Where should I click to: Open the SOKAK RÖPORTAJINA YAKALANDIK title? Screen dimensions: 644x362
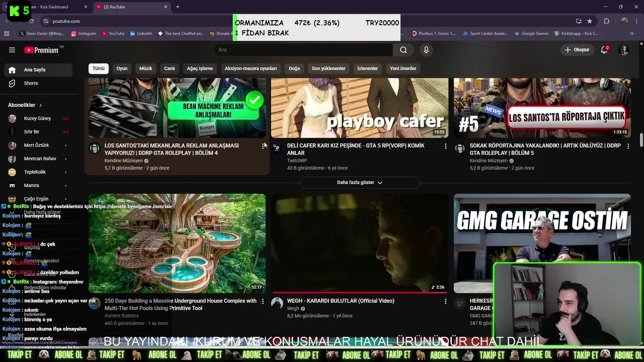coord(545,149)
